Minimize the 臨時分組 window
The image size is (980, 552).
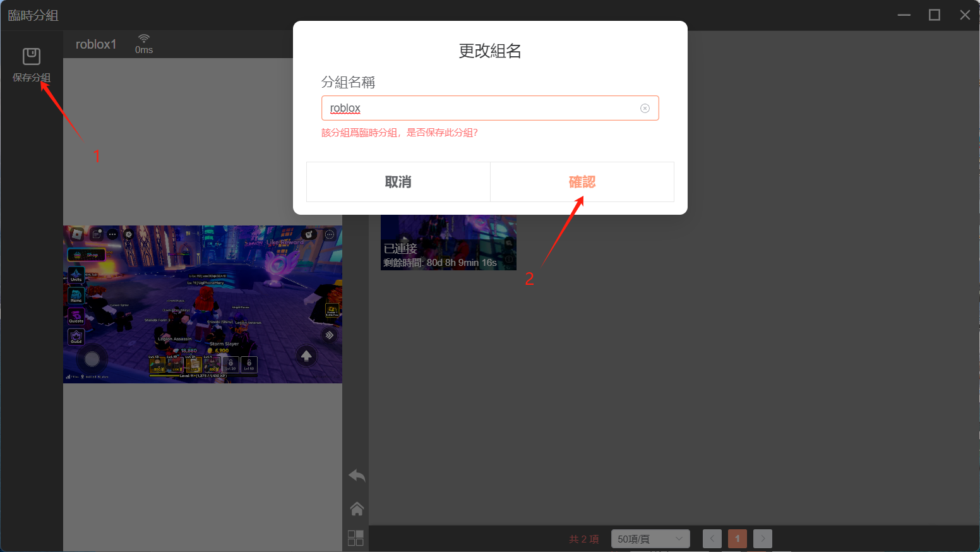pos(904,15)
